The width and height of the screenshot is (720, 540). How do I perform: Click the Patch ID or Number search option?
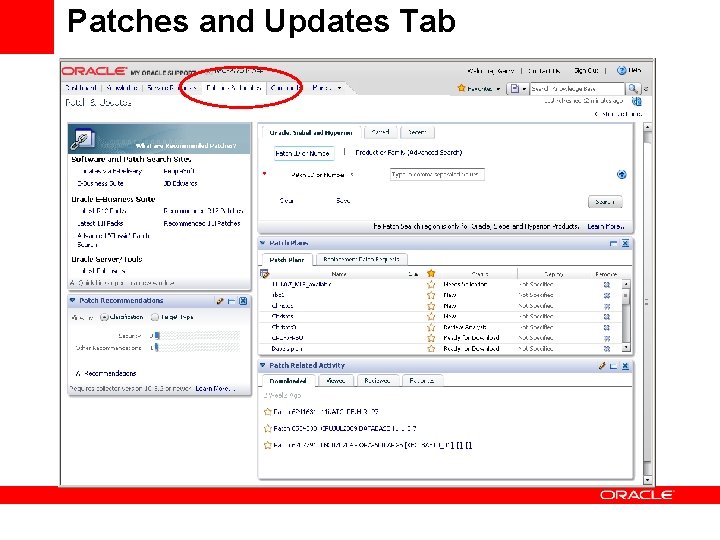(x=302, y=153)
